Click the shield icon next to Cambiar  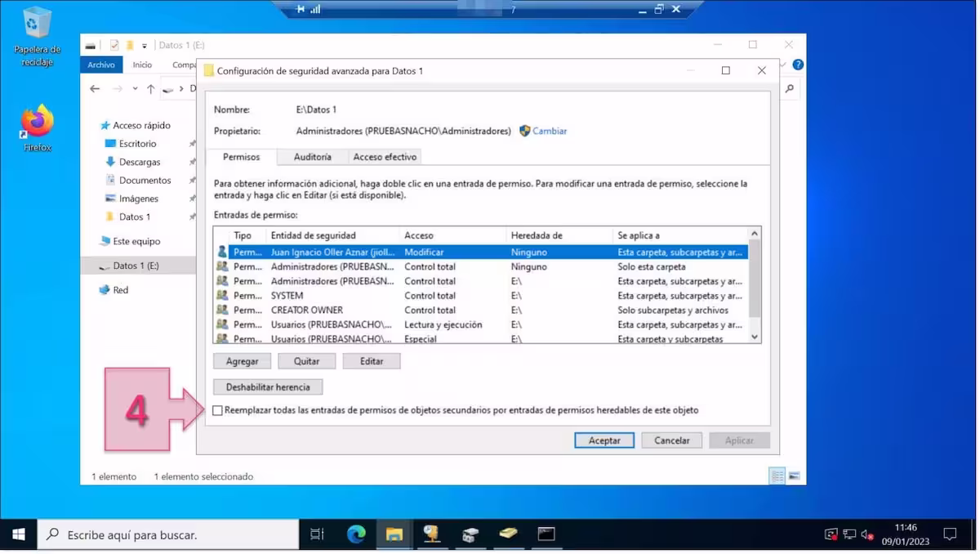pyautogui.click(x=525, y=131)
